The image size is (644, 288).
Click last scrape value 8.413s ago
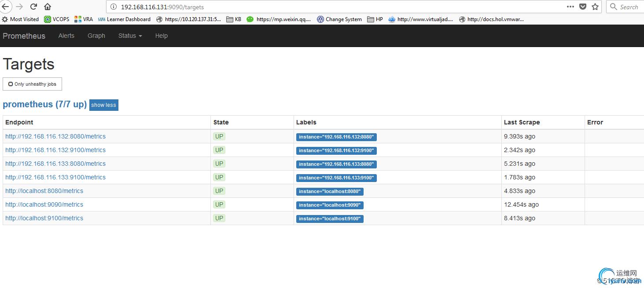click(519, 218)
